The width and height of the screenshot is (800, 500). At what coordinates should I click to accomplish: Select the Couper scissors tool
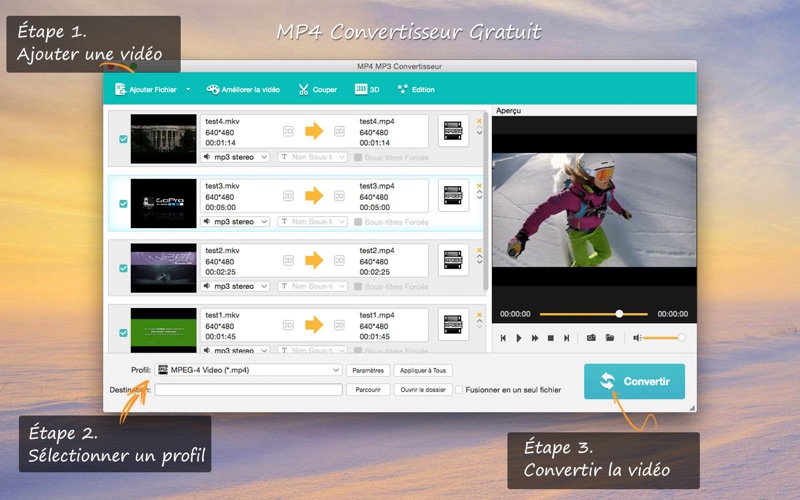[x=317, y=89]
